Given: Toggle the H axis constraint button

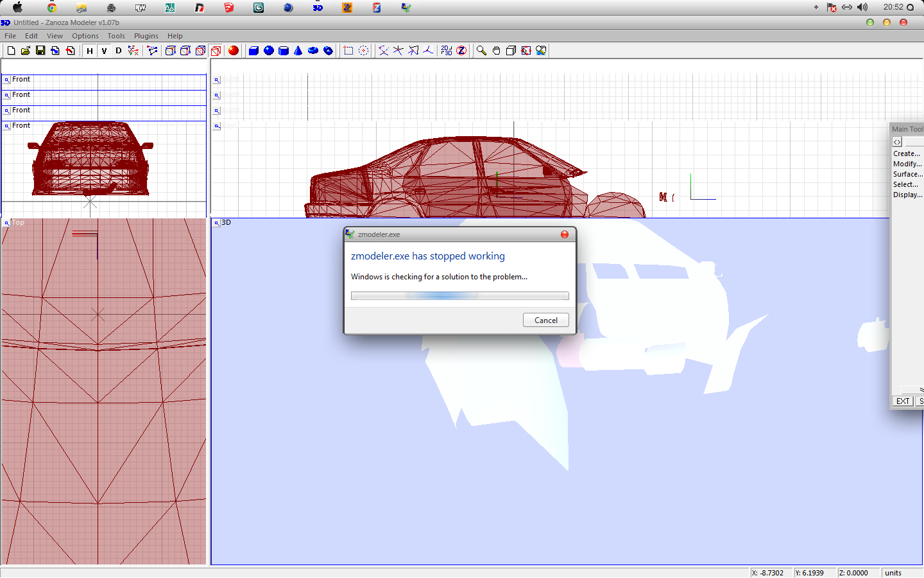Looking at the screenshot, I should coord(90,51).
